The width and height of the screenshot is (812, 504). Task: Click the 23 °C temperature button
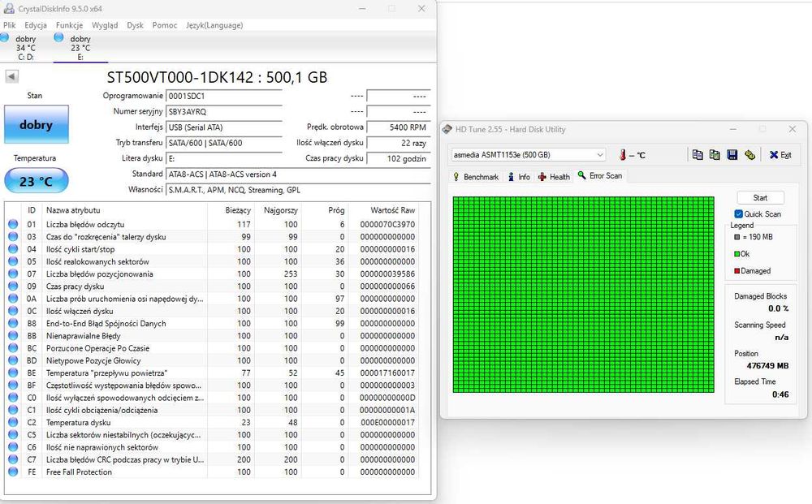[37, 182]
